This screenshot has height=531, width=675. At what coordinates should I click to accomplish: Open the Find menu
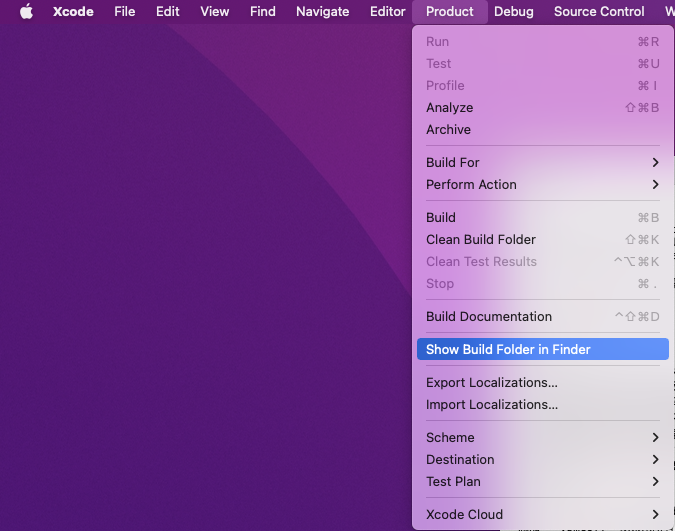pos(263,12)
